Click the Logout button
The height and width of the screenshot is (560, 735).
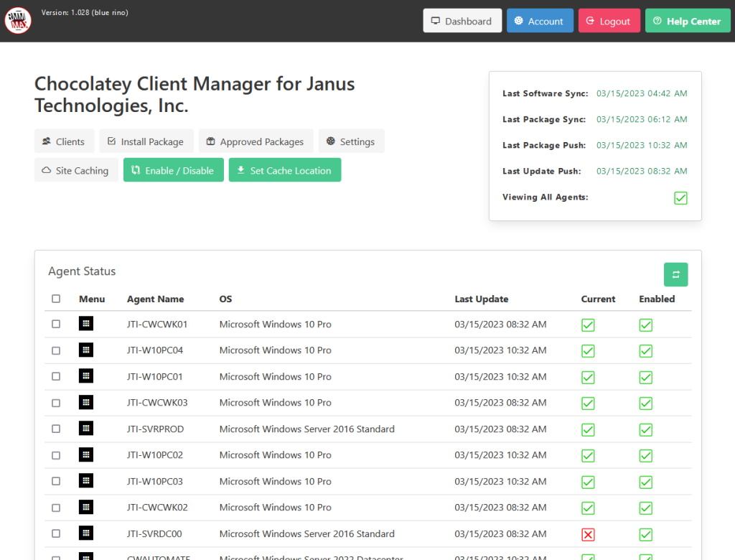point(609,21)
